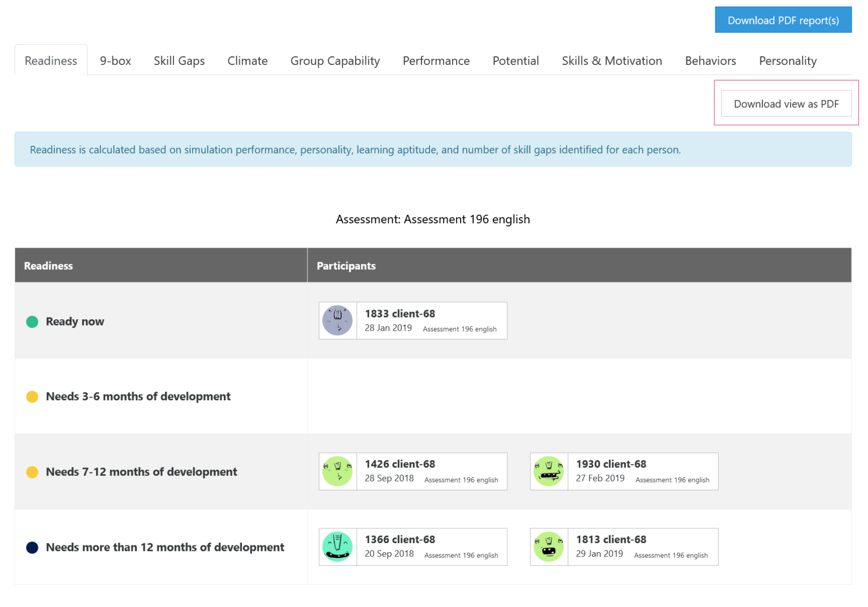This screenshot has height=607, width=868.
Task: Open the Skills & Motivation tab
Action: coord(612,60)
